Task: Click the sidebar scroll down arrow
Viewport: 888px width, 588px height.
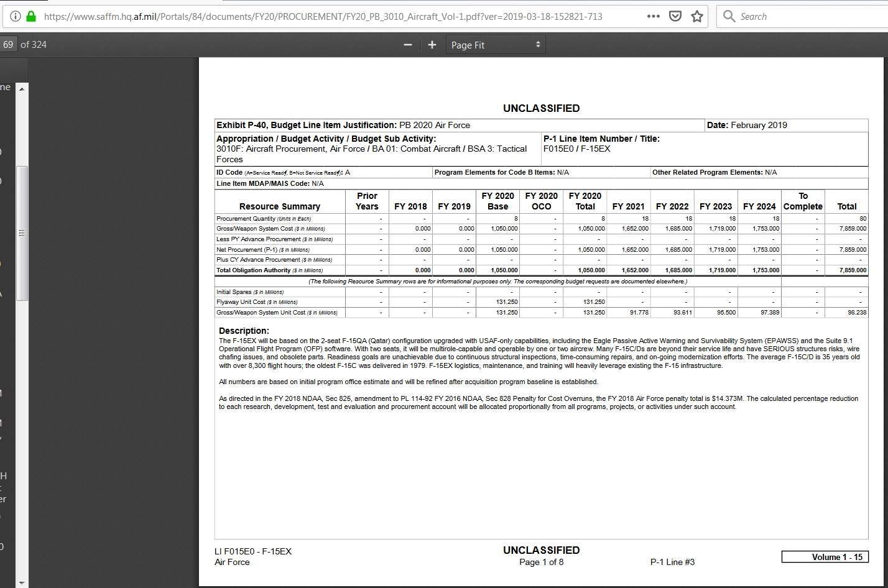Action: (22, 582)
